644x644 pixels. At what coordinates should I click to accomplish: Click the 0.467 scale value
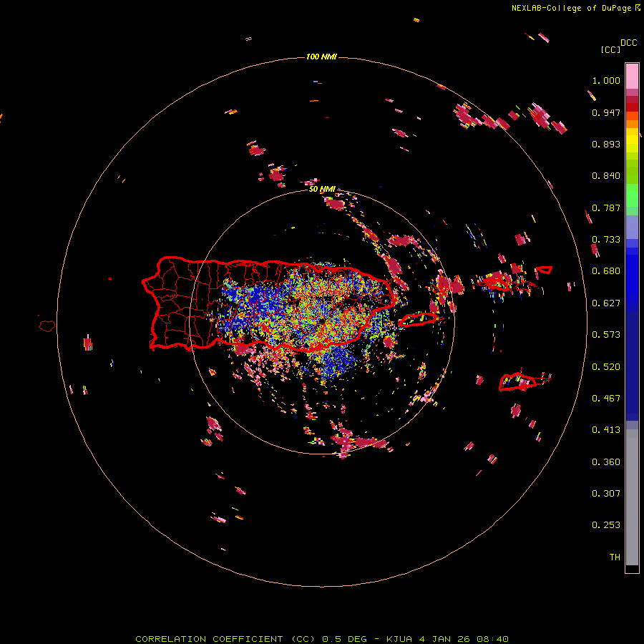pyautogui.click(x=606, y=399)
